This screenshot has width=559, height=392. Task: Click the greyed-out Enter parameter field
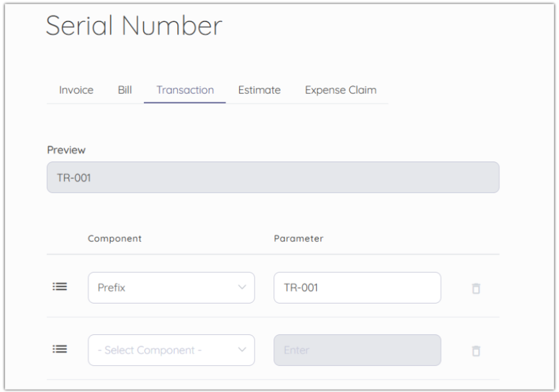coord(357,350)
